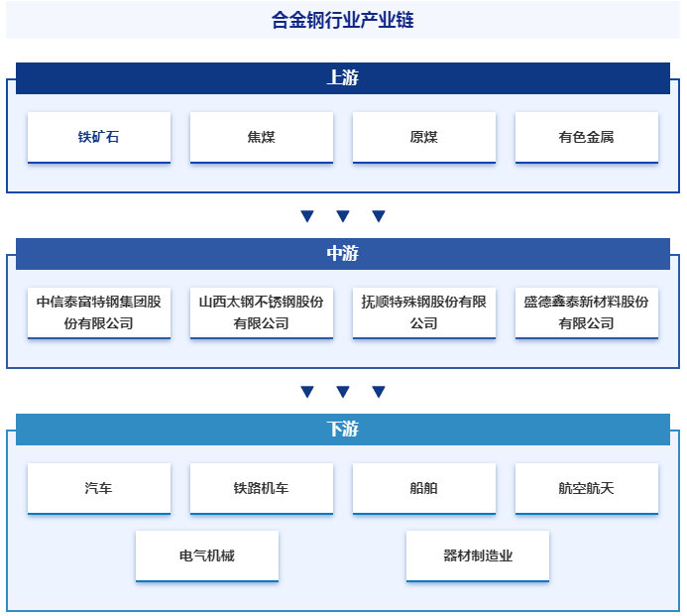Select the 中游 header bar
687x616 pixels.
(x=343, y=254)
